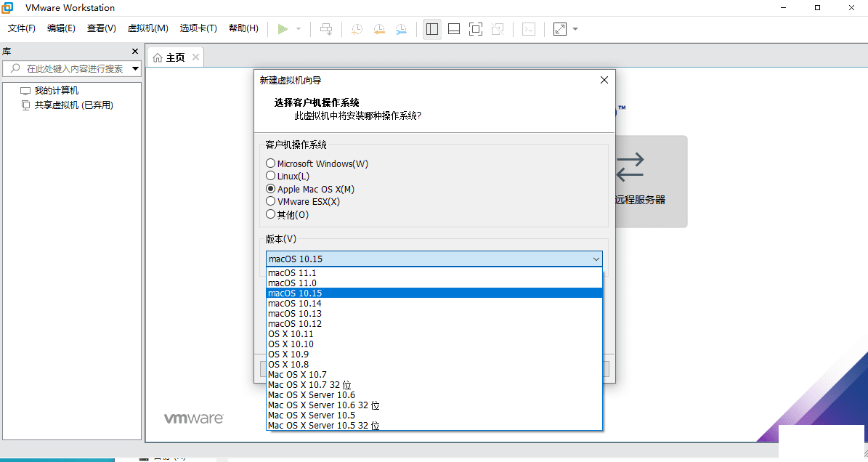Open the 查看(V) menu
The image size is (868, 462).
click(x=101, y=28)
